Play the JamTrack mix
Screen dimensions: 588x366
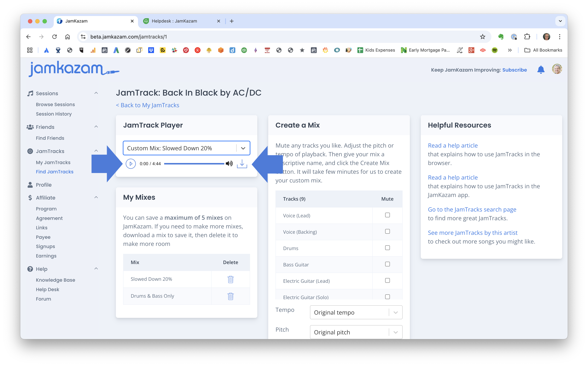pyautogui.click(x=131, y=164)
